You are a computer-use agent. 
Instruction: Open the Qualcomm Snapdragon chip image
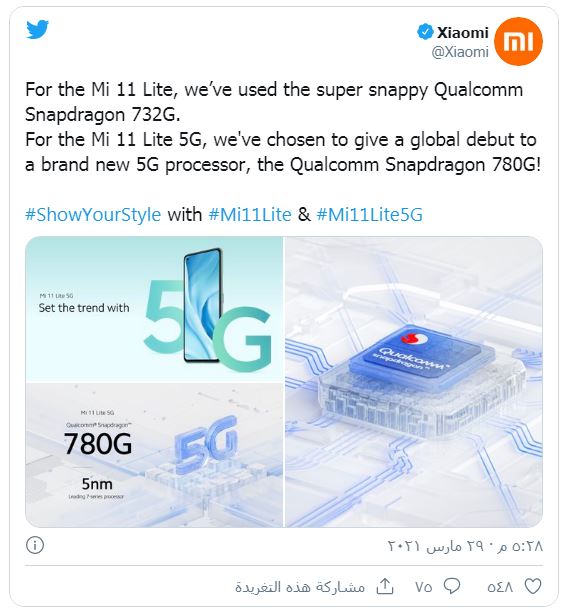tap(414, 381)
